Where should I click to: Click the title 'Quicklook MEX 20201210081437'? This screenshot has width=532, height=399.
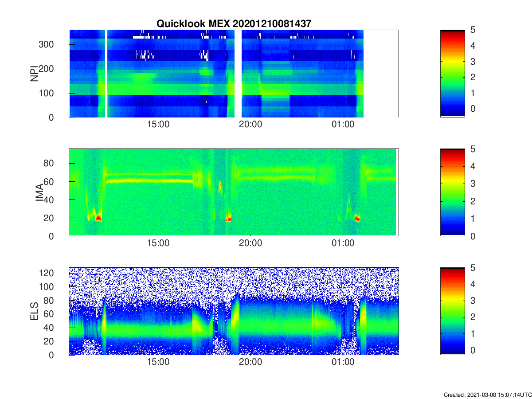point(234,24)
